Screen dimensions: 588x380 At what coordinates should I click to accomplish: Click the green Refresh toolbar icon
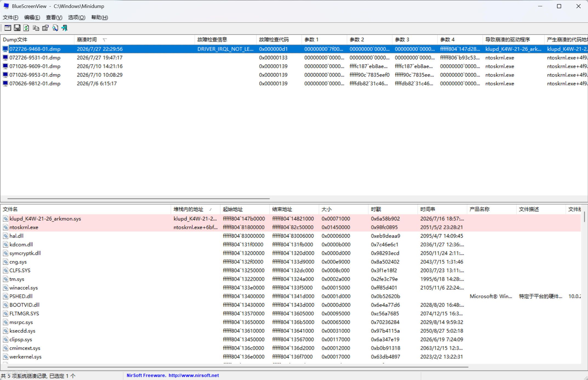point(26,28)
